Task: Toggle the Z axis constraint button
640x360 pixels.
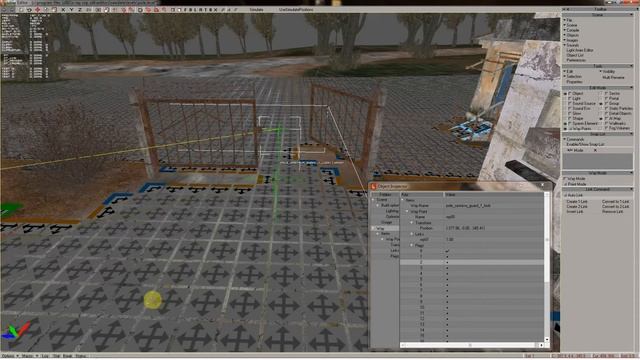Action: point(80,9)
